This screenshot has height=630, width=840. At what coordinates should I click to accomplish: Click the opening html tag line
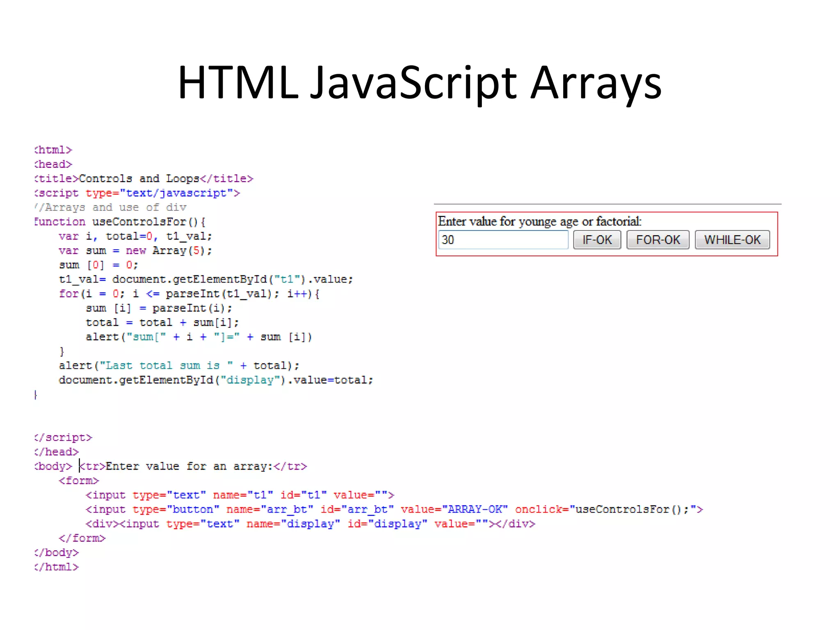pyautogui.click(x=53, y=150)
